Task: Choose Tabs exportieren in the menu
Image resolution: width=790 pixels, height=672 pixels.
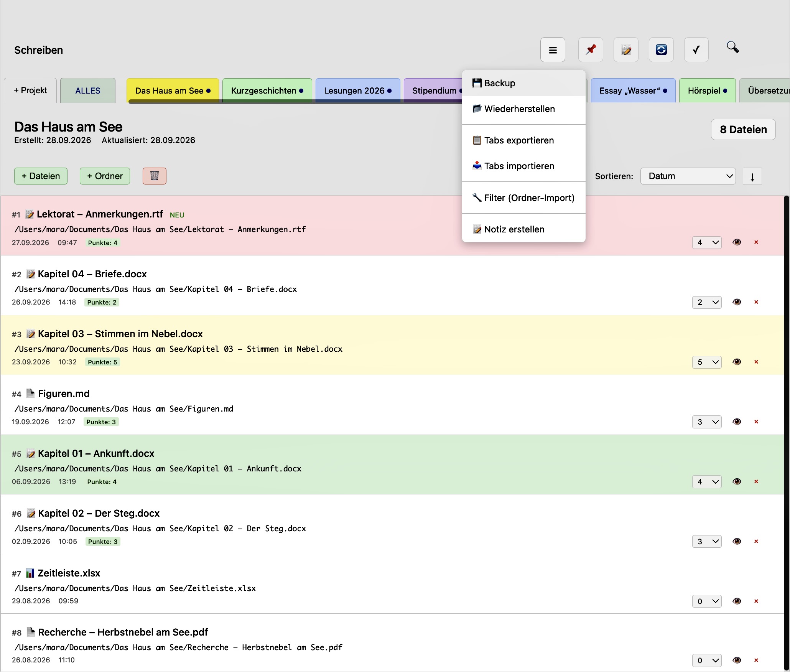Action: (x=524, y=140)
